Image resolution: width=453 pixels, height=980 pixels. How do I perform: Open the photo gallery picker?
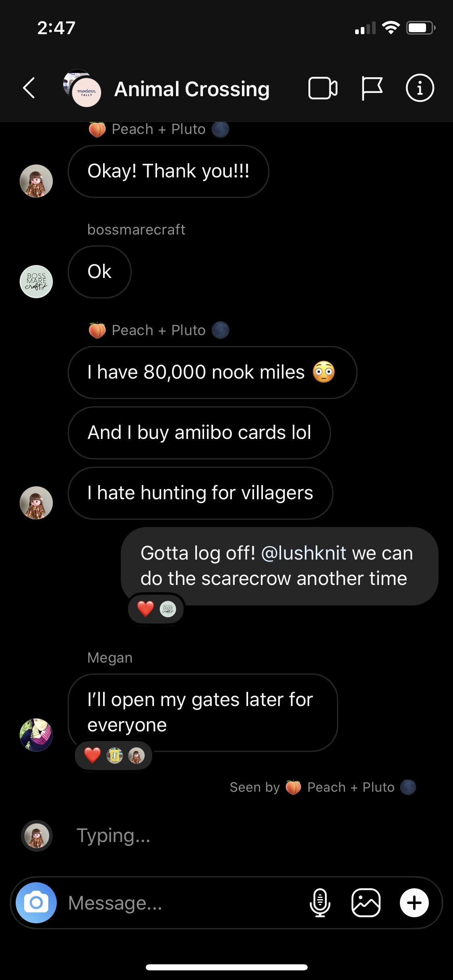(x=366, y=903)
